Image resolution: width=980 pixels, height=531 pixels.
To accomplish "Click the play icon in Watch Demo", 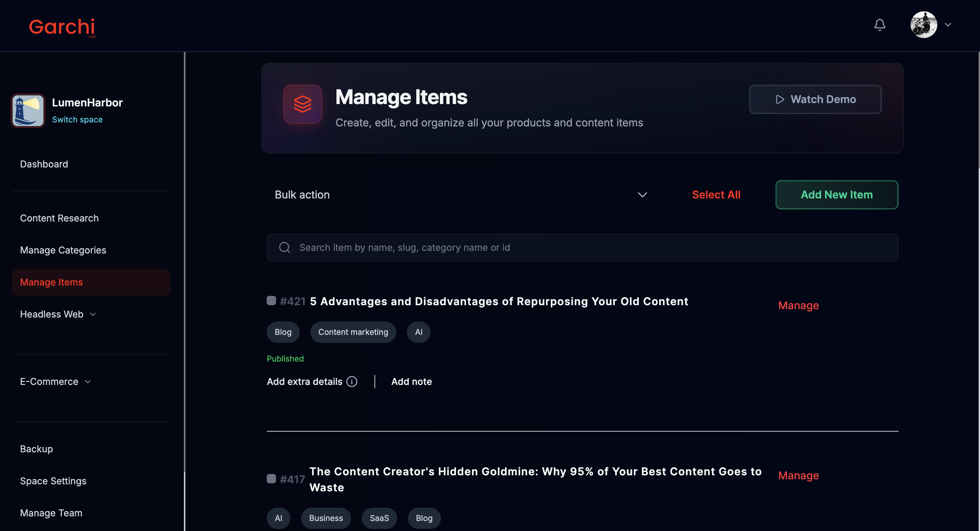I will tap(780, 99).
